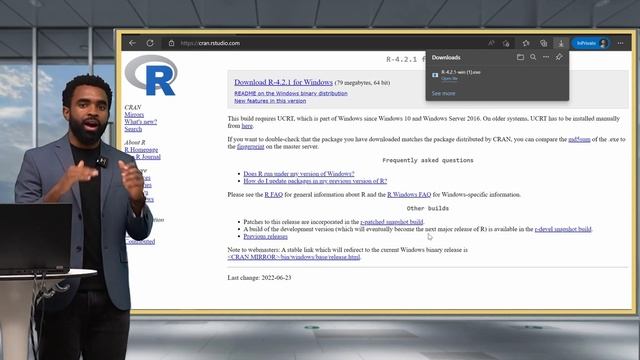Open the R FAQ link
The width and height of the screenshot is (640, 360).
coord(273,195)
